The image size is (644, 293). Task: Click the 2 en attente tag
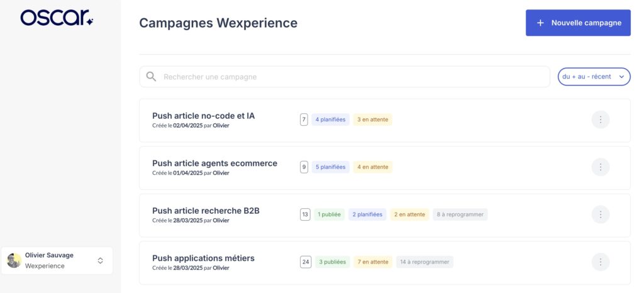pyautogui.click(x=409, y=214)
